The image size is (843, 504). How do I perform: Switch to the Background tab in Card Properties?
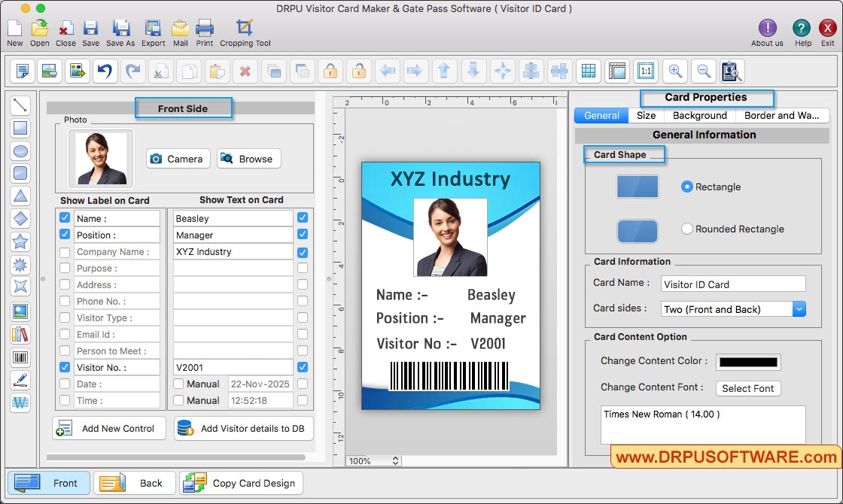pyautogui.click(x=699, y=115)
